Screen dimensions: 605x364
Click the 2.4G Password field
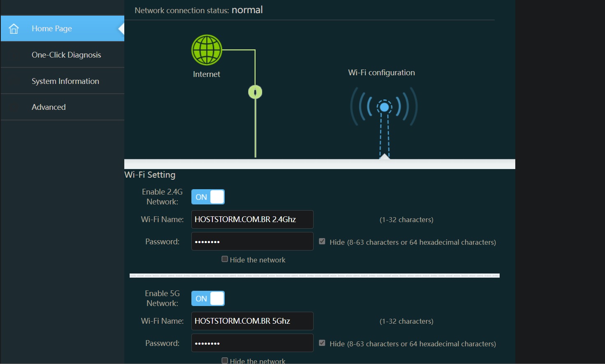tap(252, 241)
